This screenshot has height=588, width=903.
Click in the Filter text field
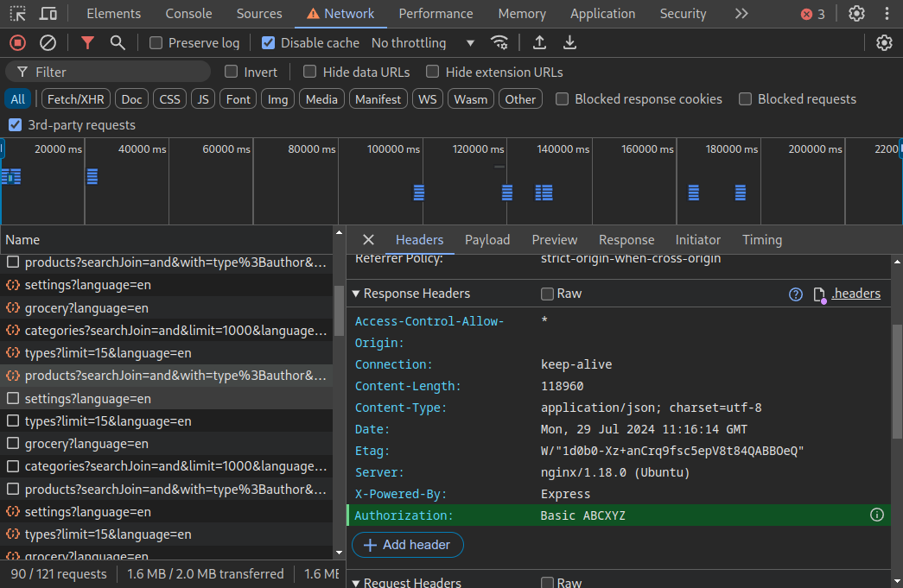point(108,72)
